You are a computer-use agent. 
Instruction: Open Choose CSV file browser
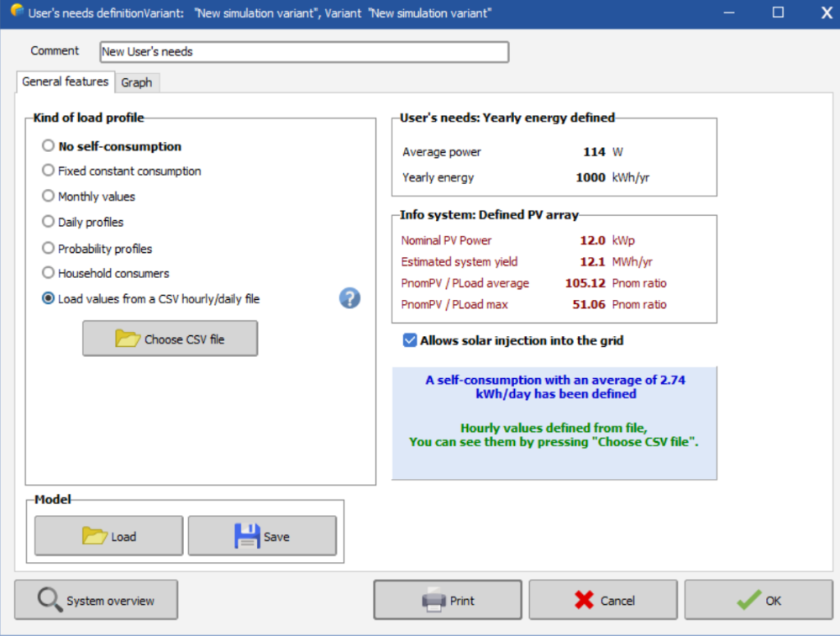[170, 339]
